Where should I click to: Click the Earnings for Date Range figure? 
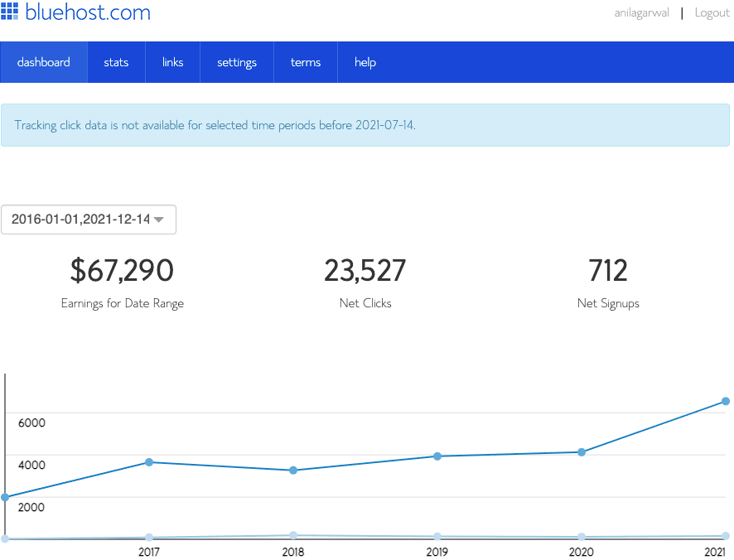pyautogui.click(x=122, y=270)
